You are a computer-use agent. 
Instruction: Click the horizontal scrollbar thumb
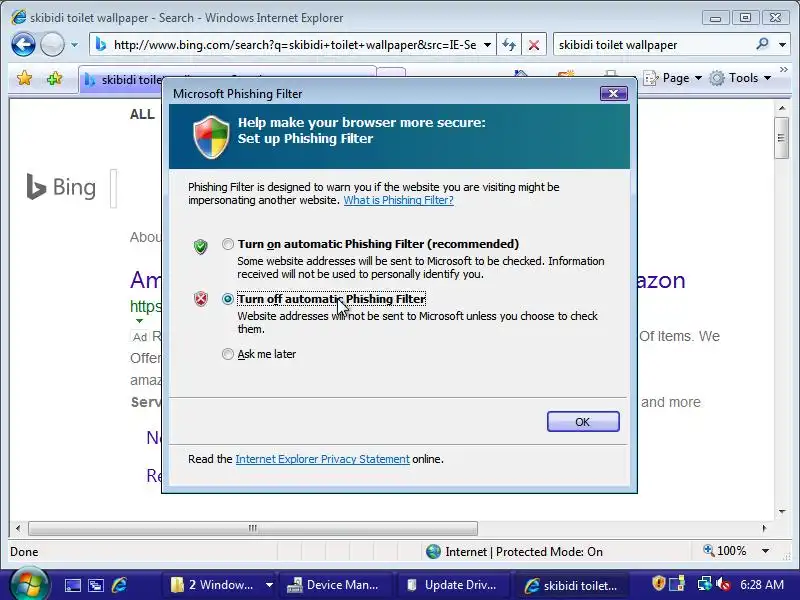click(x=253, y=528)
